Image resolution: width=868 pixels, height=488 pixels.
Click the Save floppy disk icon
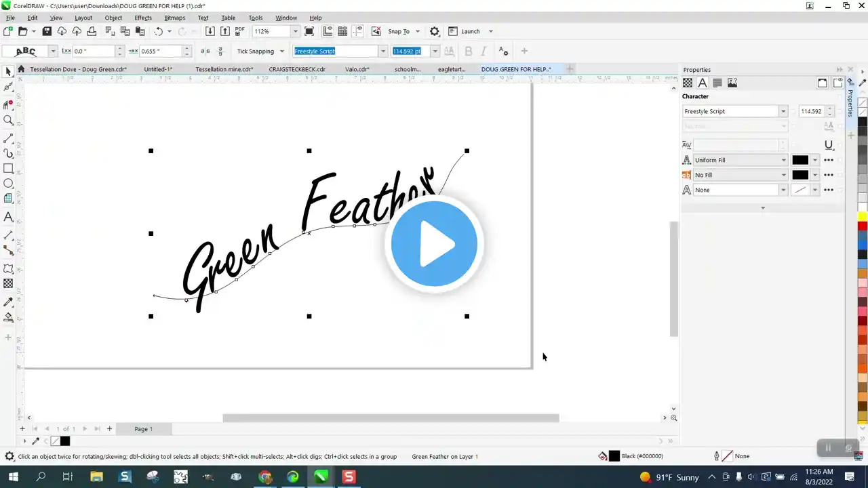[47, 31]
